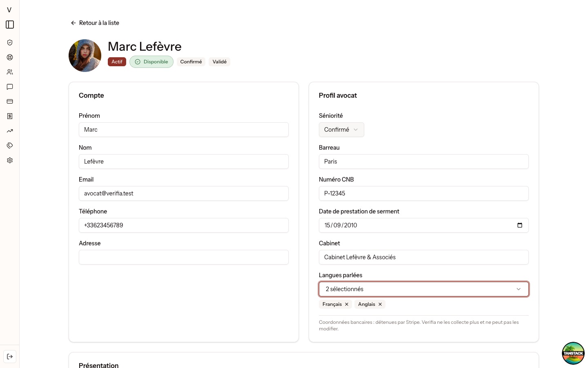Image resolution: width=588 pixels, height=368 pixels.
Task: Focus the Email input field
Action: pyautogui.click(x=184, y=193)
